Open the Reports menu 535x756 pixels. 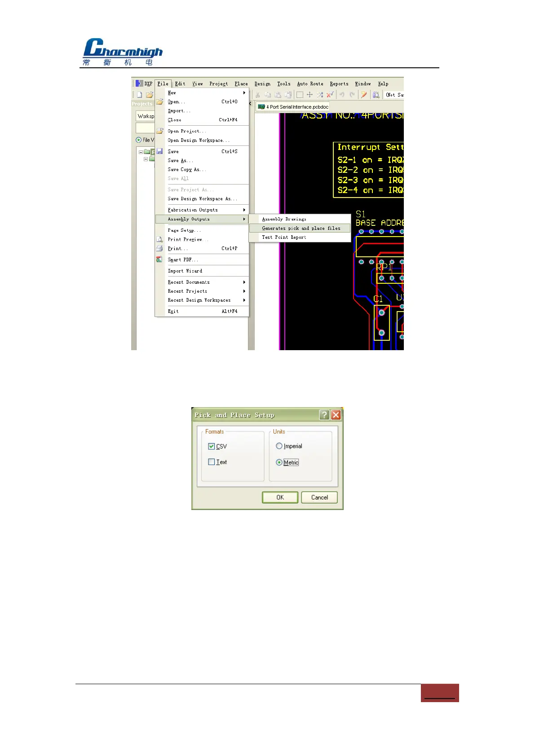pyautogui.click(x=339, y=84)
